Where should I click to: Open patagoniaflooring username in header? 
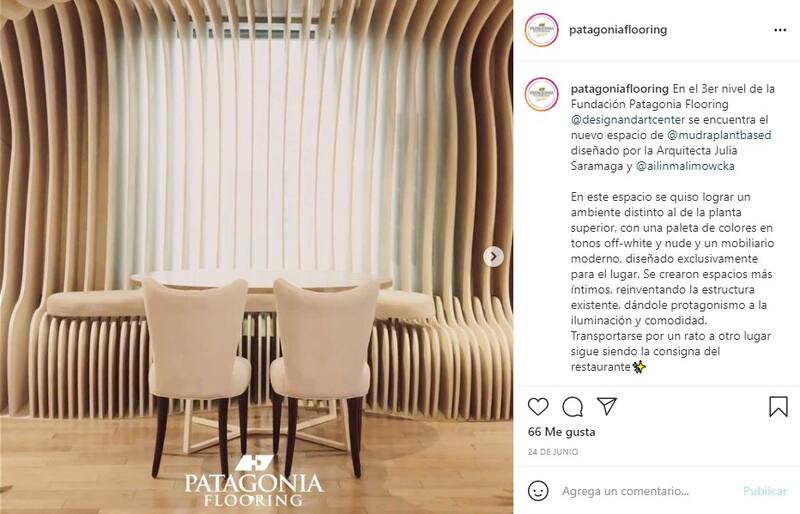coord(618,30)
